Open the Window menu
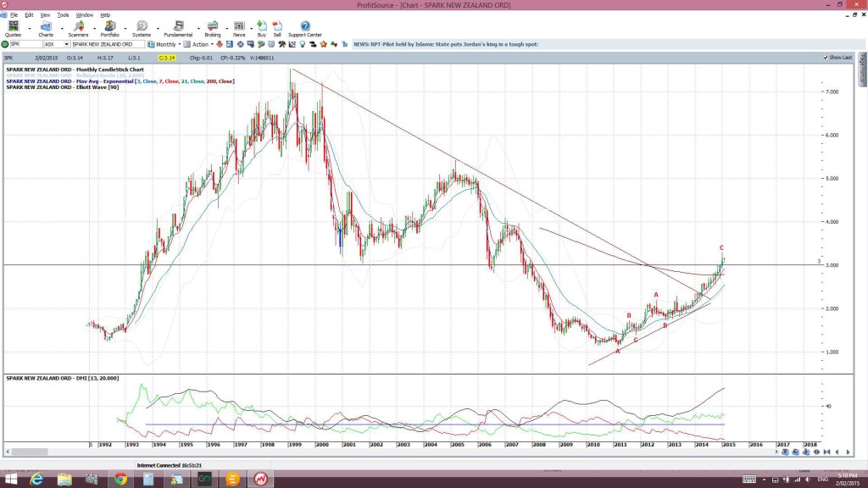 point(84,15)
